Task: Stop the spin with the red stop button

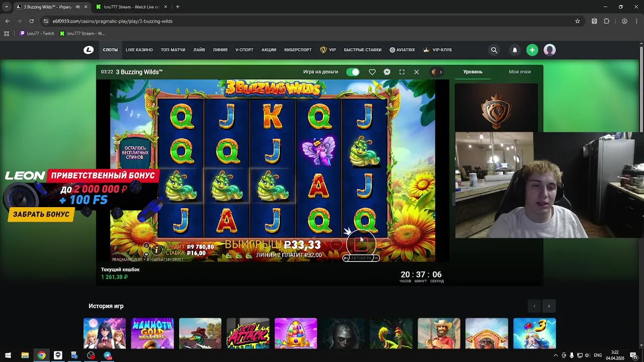Action: (361, 244)
